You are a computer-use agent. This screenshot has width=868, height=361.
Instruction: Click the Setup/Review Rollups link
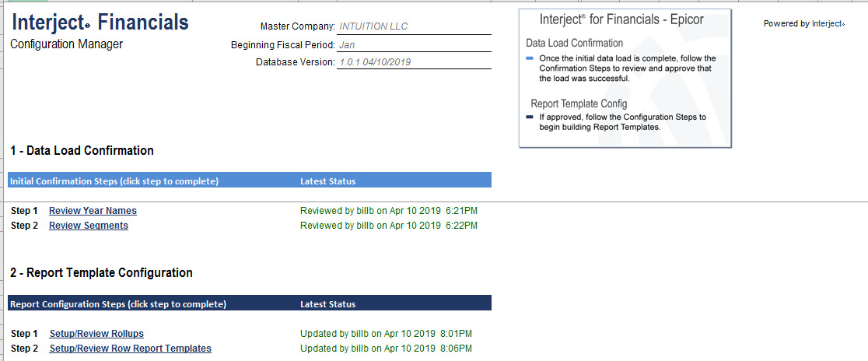[96, 334]
